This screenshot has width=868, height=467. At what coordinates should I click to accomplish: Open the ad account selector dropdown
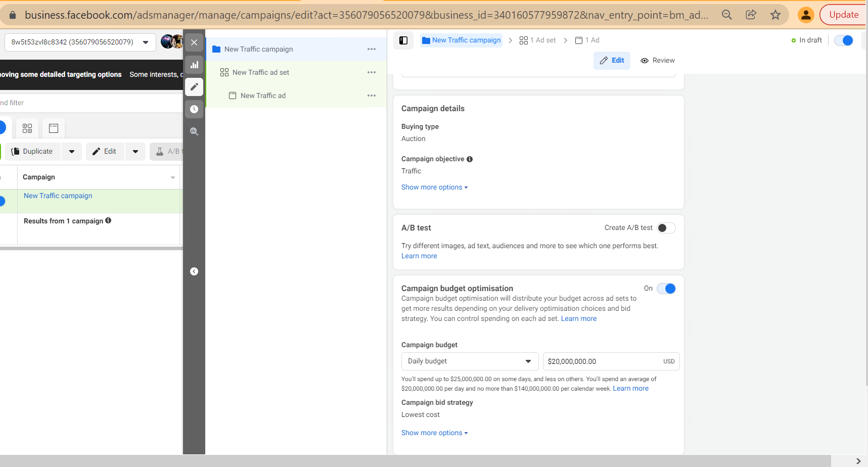80,42
